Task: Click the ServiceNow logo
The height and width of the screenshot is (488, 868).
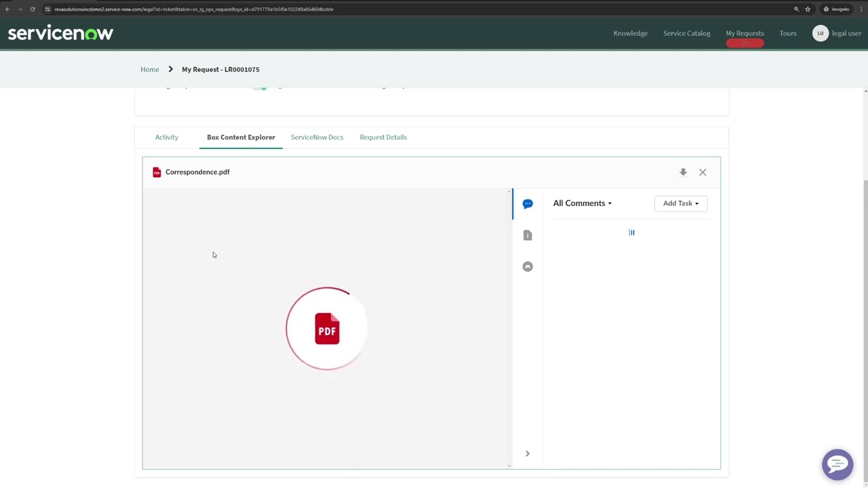Action: pos(60,33)
